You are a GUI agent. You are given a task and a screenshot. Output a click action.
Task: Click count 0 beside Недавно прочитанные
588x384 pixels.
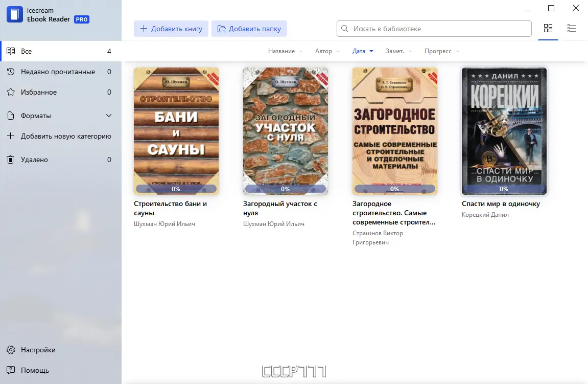pyautogui.click(x=109, y=72)
